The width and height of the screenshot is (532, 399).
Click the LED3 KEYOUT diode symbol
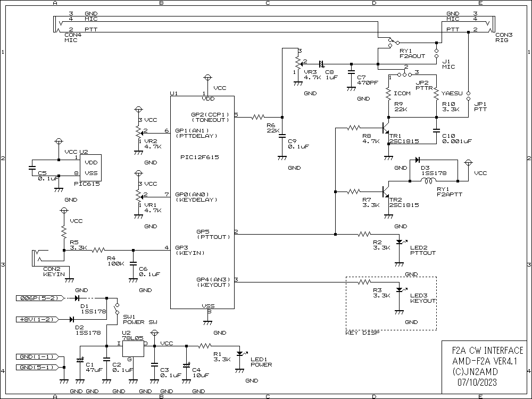[400, 290]
